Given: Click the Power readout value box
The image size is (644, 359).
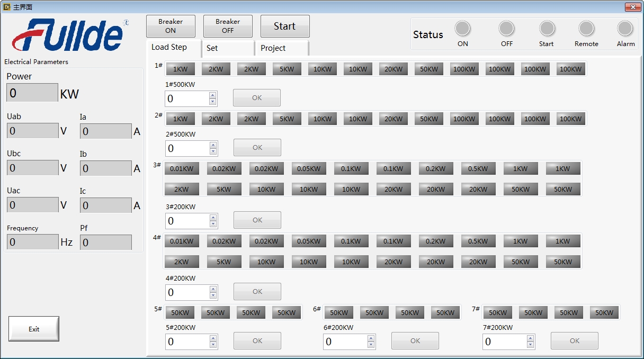Looking at the screenshot, I should 32,93.
